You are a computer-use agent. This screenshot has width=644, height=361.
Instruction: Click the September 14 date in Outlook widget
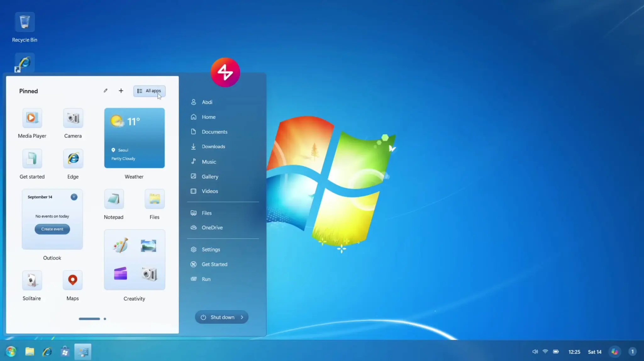(40, 197)
